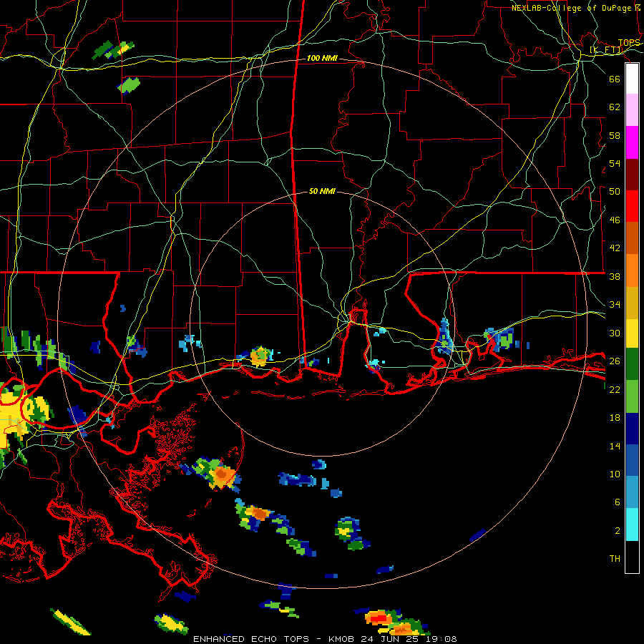Select the 54 legend value
644x644 pixels.
(615, 164)
